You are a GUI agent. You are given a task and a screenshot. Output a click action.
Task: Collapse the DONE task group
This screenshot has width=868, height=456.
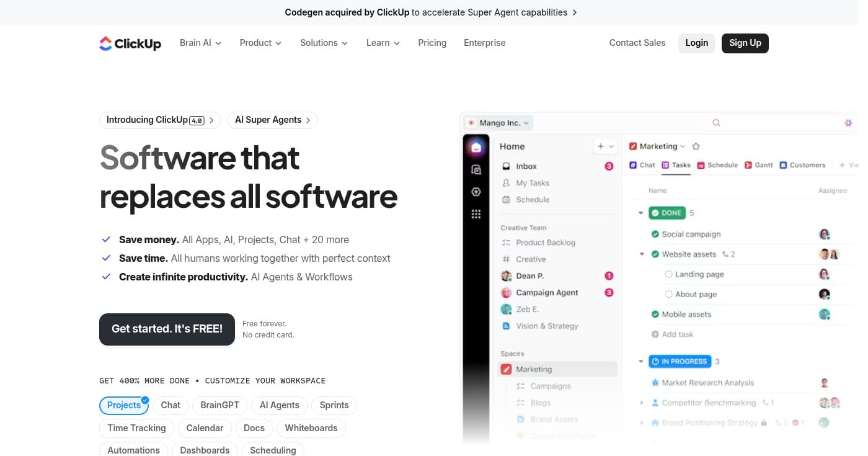click(x=641, y=213)
